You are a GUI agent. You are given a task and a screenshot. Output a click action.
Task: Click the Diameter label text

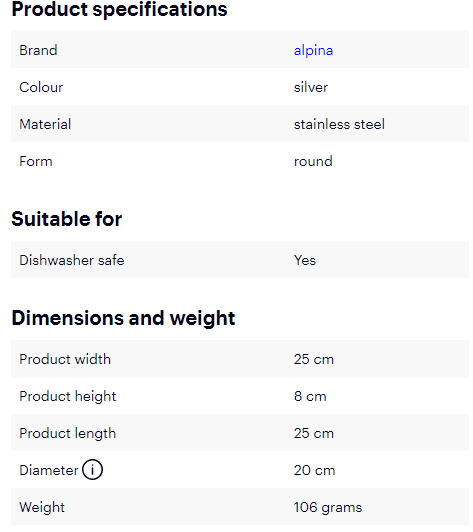point(49,470)
